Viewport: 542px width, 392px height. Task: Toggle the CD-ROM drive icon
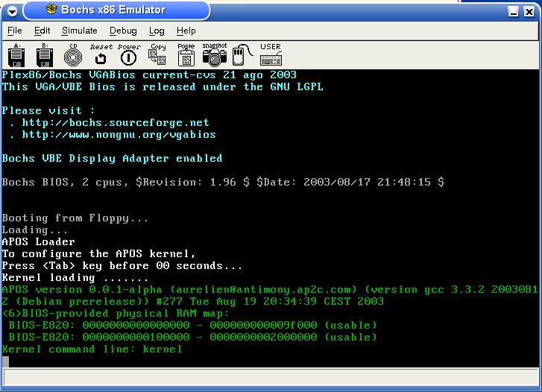click(73, 55)
